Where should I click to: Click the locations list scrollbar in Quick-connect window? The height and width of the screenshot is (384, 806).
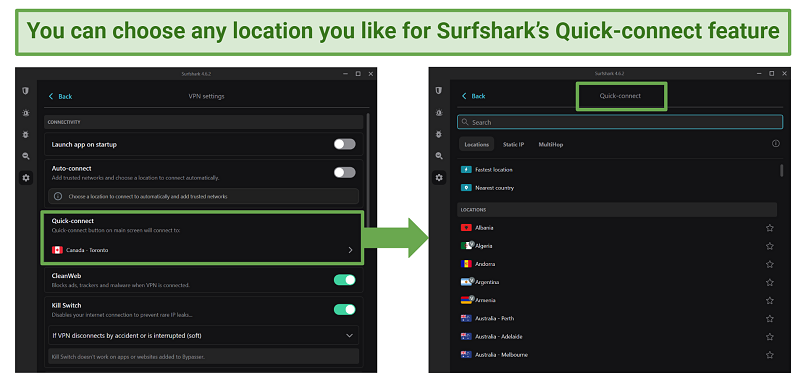(x=782, y=170)
